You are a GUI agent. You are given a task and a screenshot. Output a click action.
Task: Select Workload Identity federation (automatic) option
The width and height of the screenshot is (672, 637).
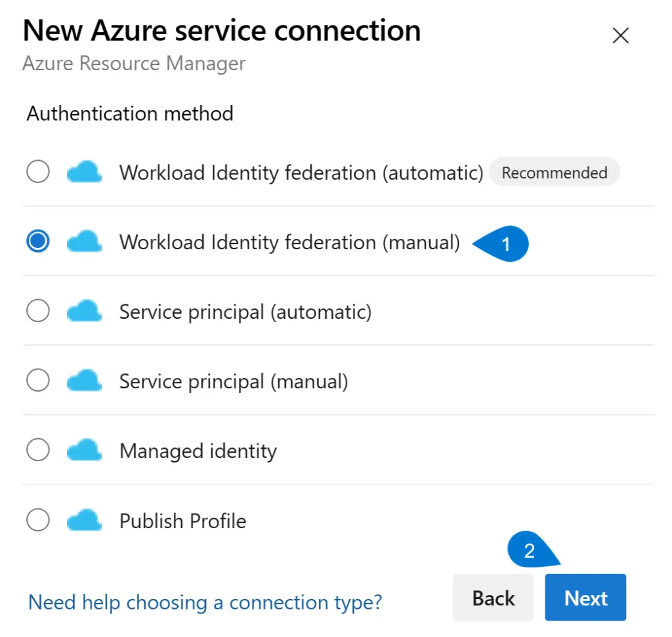pyautogui.click(x=37, y=172)
